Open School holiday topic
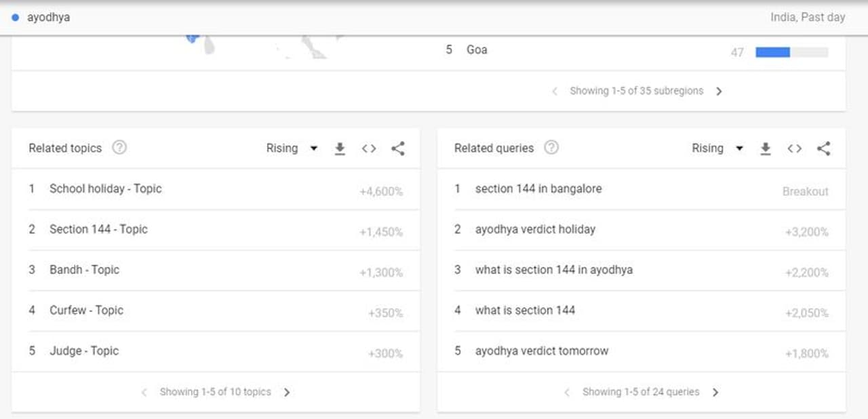This screenshot has height=419, width=868. pyautogui.click(x=106, y=188)
